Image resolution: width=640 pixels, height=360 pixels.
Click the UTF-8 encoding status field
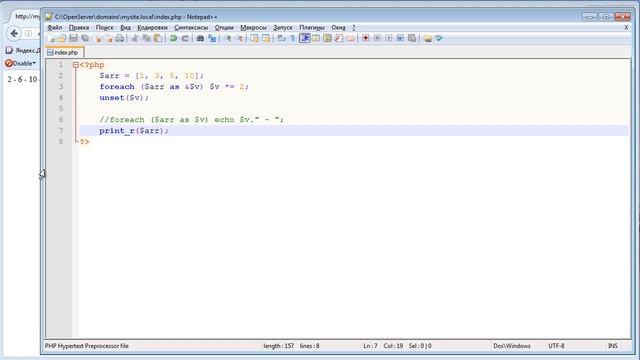point(556,346)
